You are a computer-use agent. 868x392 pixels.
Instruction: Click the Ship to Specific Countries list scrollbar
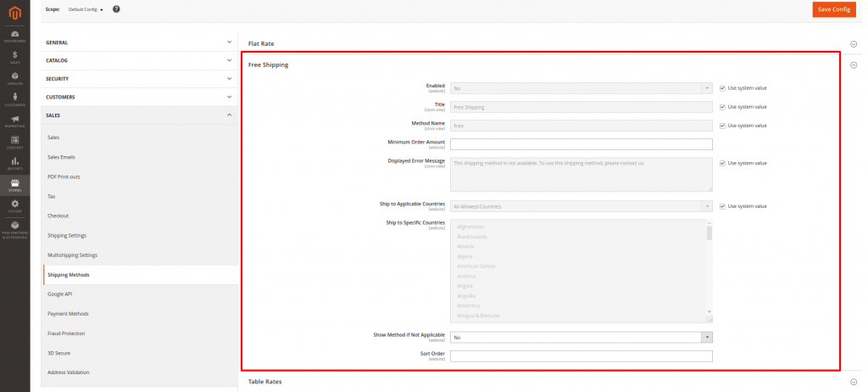(x=709, y=272)
